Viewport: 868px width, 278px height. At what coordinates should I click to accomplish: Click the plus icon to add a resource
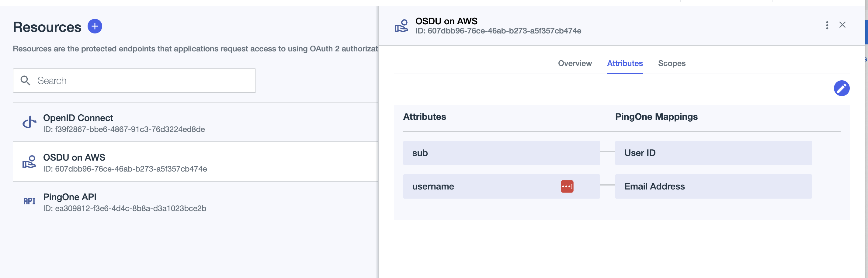[x=95, y=26]
